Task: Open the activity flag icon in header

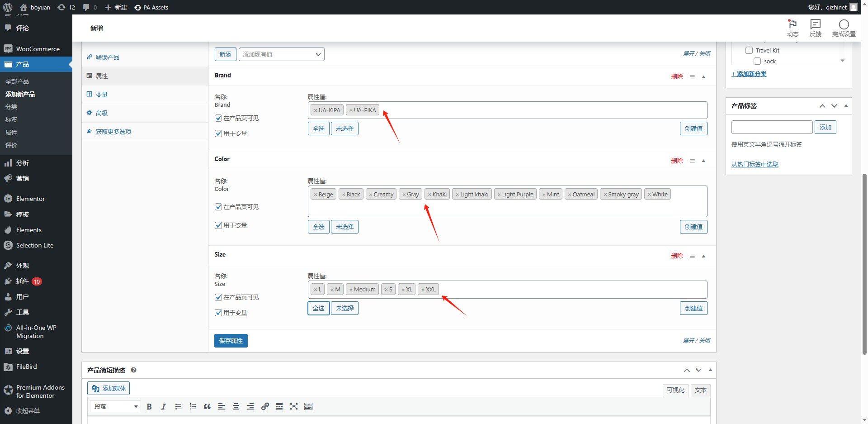Action: [793, 28]
